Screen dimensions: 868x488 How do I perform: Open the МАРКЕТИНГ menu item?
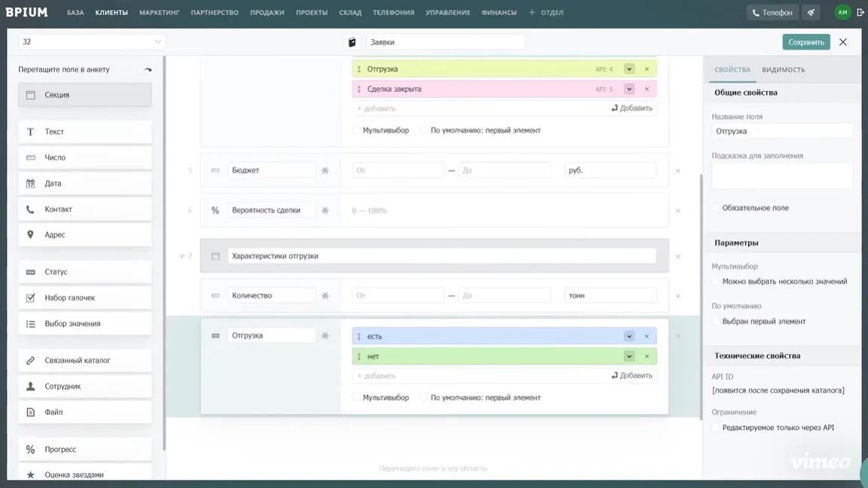158,12
